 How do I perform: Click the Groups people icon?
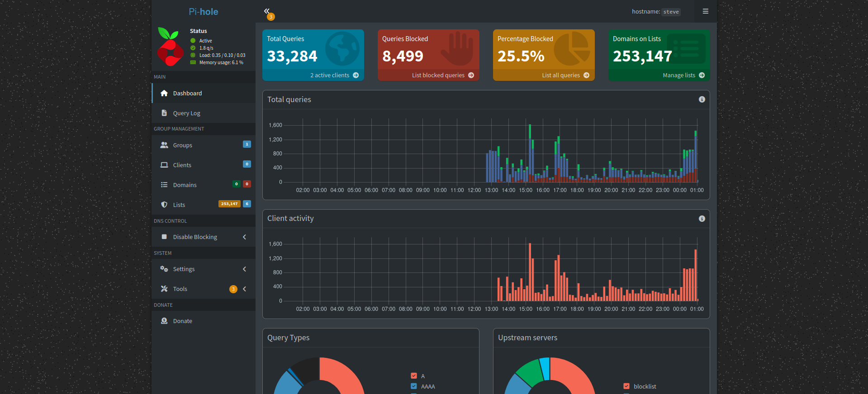coord(164,145)
